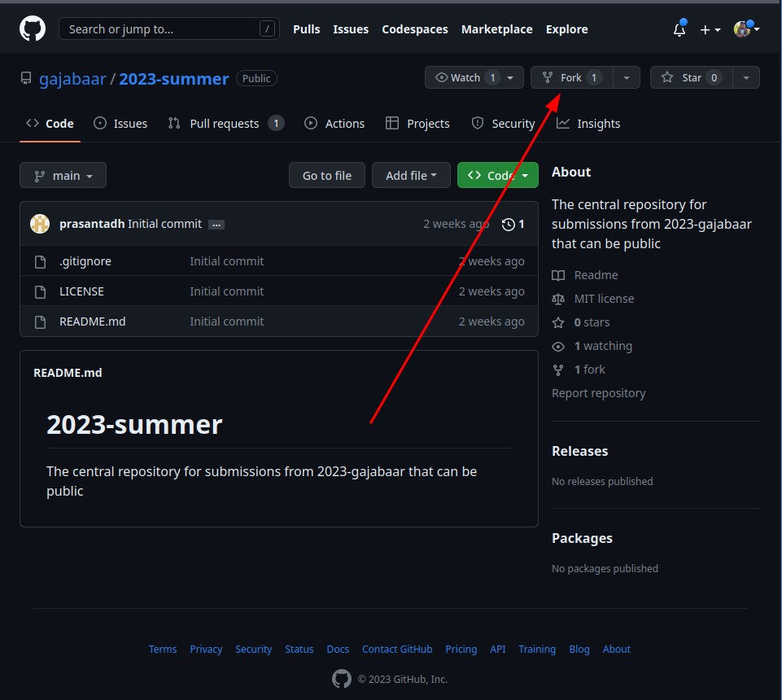Image resolution: width=782 pixels, height=700 pixels.
Task: Open Initial commit on the LICENSE row
Action: [x=226, y=291]
